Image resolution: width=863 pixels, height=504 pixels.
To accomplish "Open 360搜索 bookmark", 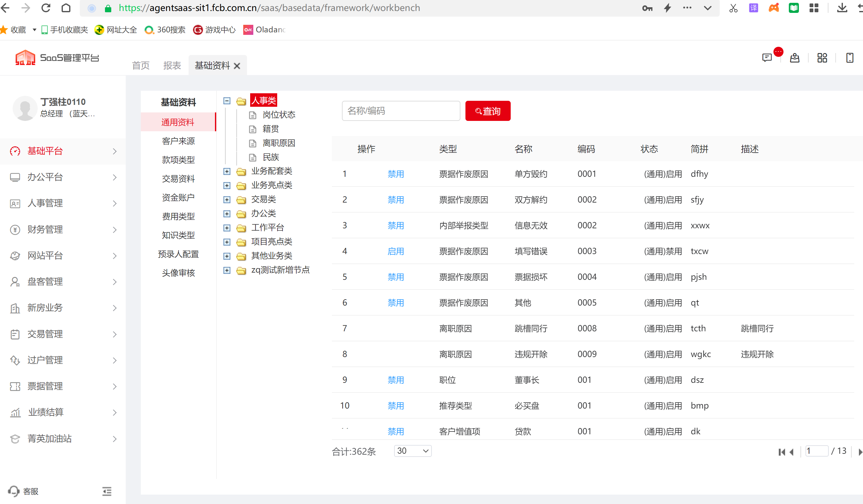I will pyautogui.click(x=165, y=30).
